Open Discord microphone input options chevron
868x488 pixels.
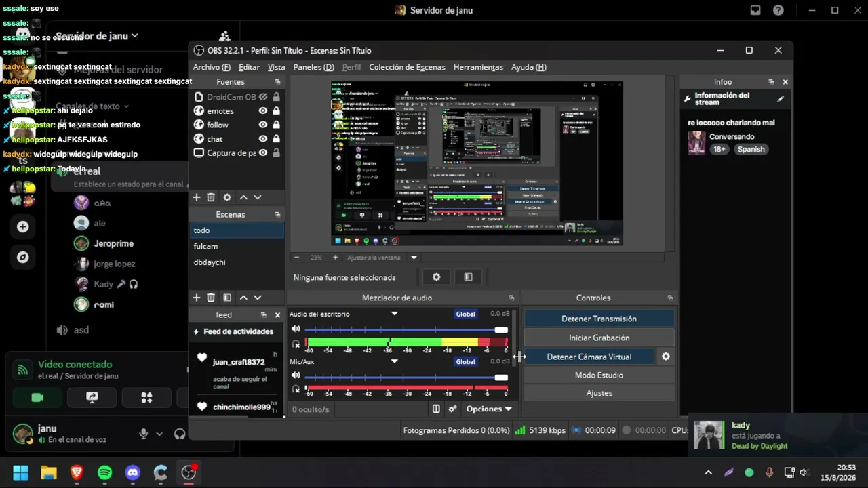(159, 434)
